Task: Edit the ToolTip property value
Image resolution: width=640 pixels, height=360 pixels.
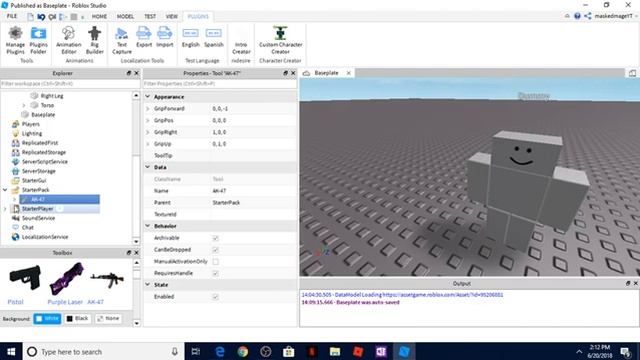Action: click(x=253, y=156)
